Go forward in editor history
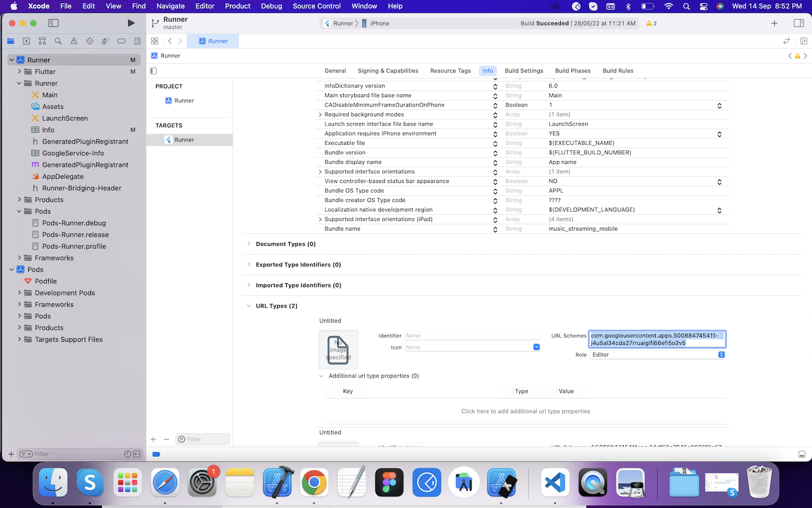 [180, 41]
